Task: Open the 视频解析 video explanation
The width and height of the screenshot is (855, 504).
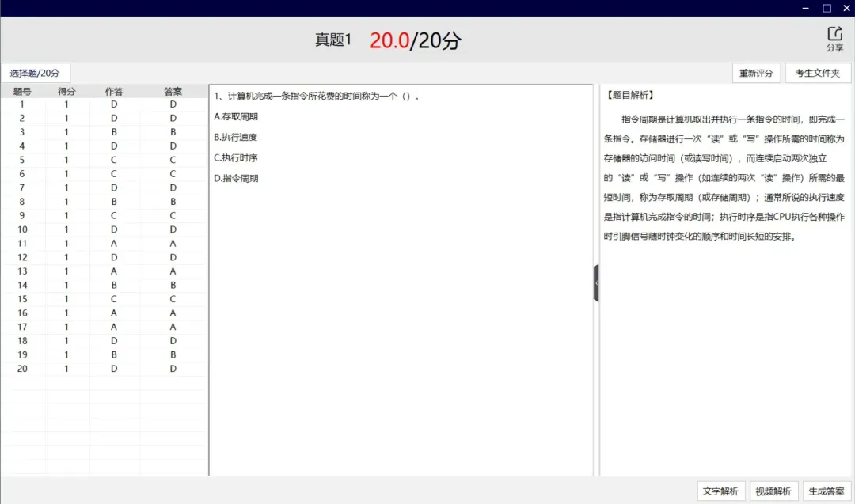Action: pyautogui.click(x=773, y=491)
